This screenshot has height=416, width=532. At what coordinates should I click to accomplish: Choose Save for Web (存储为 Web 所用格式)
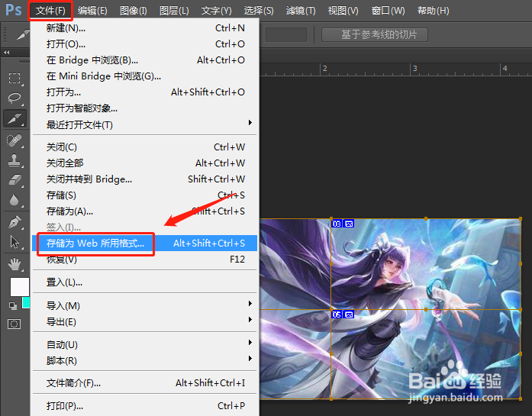pyautogui.click(x=144, y=243)
